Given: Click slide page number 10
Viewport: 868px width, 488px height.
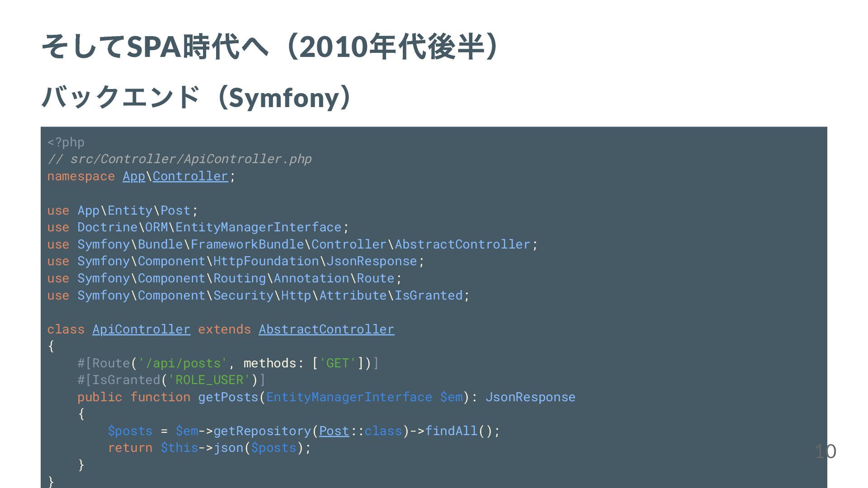Looking at the screenshot, I should 826,451.
